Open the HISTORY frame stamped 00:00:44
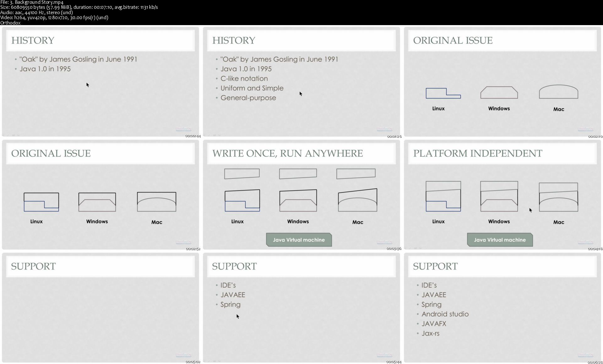This screenshot has width=603, height=364. (x=100, y=82)
